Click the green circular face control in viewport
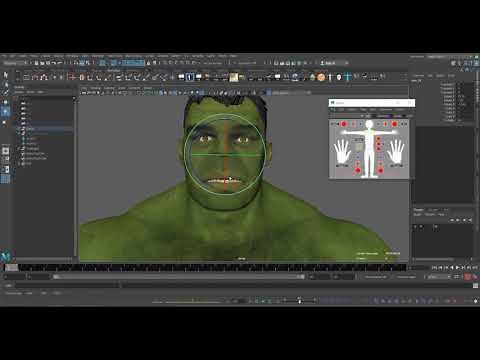Image resolution: width=480 pixels, height=360 pixels. tap(224, 155)
